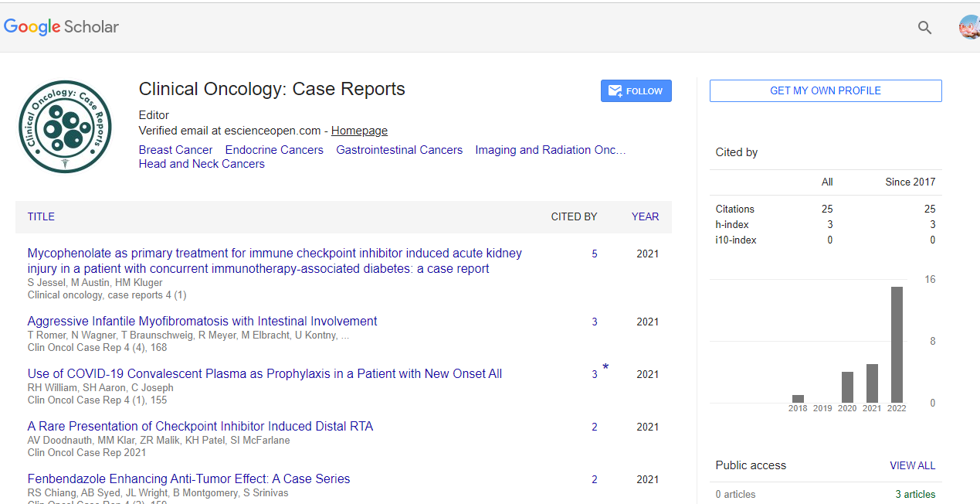This screenshot has height=504, width=980.
Task: Open the Checkpoint Inhibitor Induced Distal RTA article
Action: [200, 426]
